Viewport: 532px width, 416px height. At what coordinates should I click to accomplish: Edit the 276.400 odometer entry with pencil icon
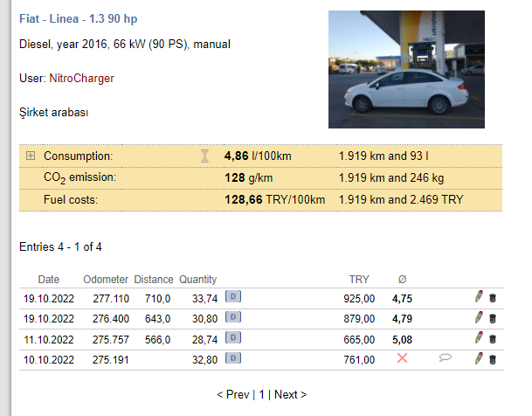coord(479,317)
